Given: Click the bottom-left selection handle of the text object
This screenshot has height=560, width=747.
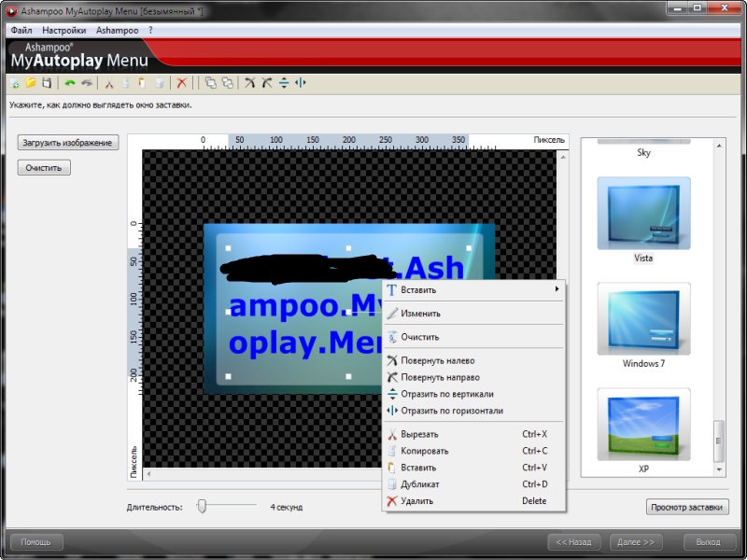Looking at the screenshot, I should [x=228, y=377].
